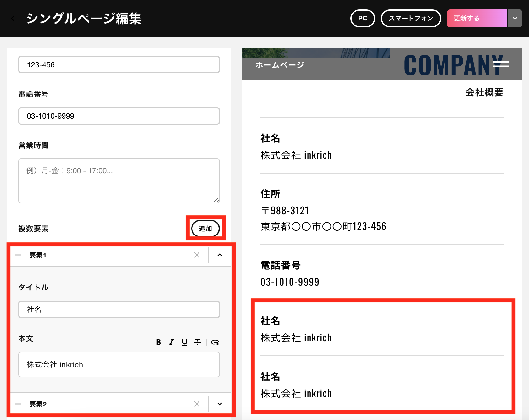529x420 pixels.
Task: Click the 住所 heading in preview
Action: [270, 194]
